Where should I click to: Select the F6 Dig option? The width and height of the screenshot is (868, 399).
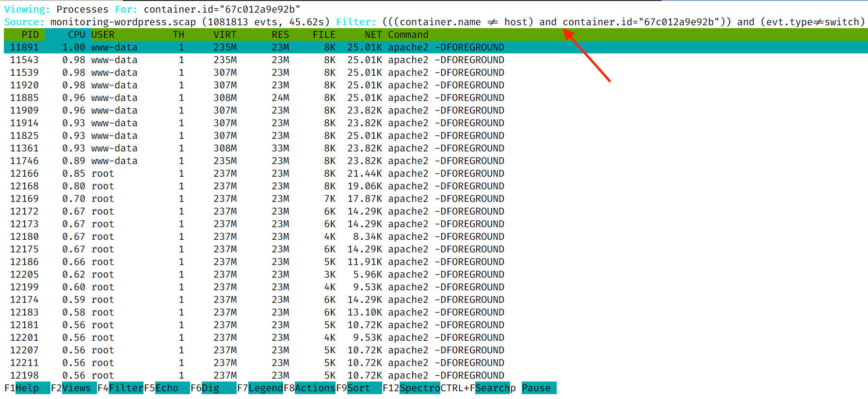pos(213,388)
